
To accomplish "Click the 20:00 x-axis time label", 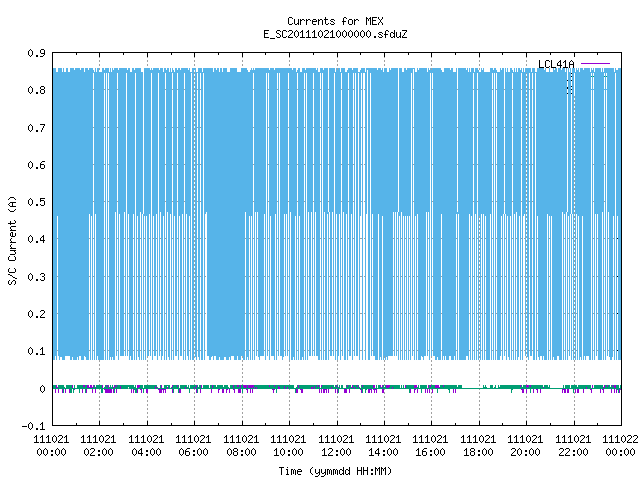I will pyautogui.click(x=525, y=452).
